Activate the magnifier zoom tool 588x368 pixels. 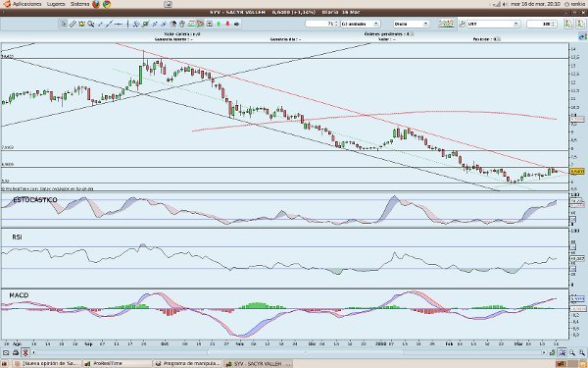pos(91,24)
